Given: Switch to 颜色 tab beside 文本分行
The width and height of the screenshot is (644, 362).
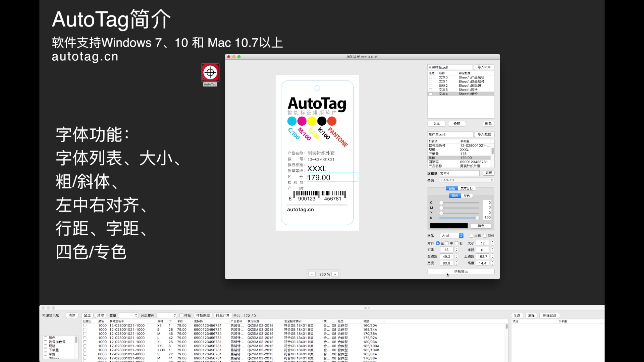Looking at the screenshot, I should (x=452, y=188).
